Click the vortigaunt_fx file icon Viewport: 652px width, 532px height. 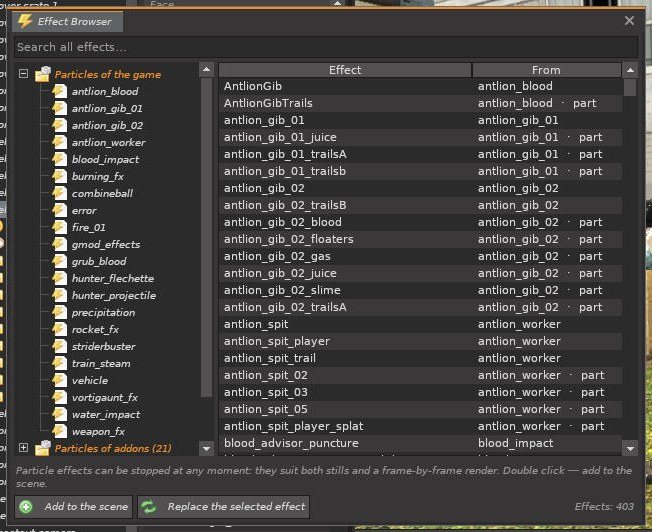[x=59, y=398]
